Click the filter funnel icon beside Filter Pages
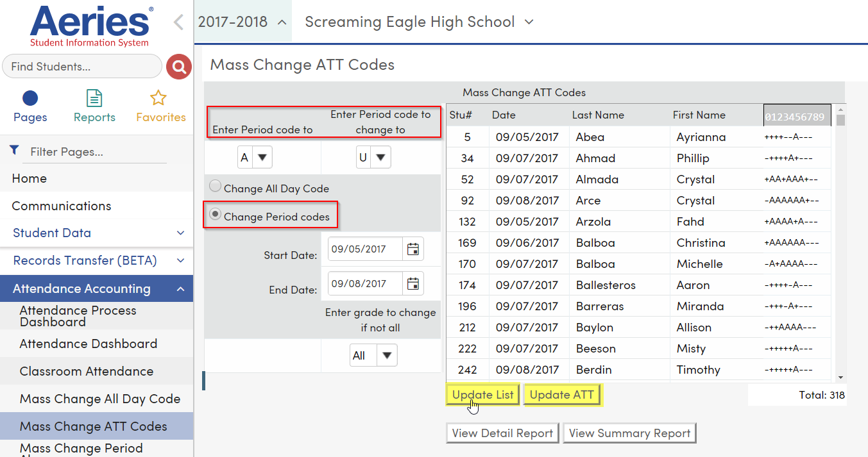This screenshot has width=868, height=457. [x=14, y=149]
